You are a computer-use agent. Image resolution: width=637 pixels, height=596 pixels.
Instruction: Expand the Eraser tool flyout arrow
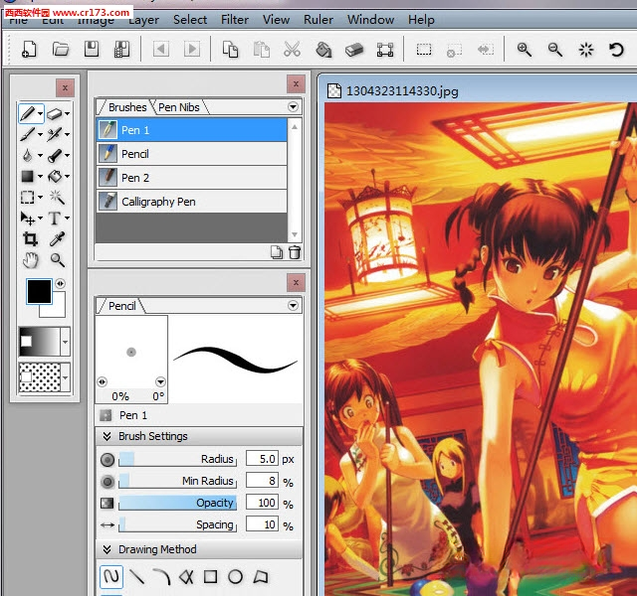(67, 114)
